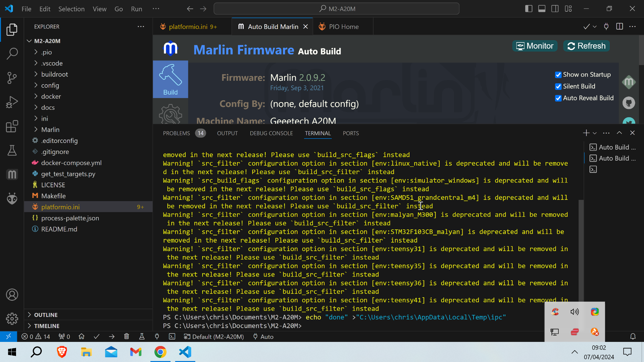
Task: Click PlatformIO Clean trash icon
Action: 126,337
